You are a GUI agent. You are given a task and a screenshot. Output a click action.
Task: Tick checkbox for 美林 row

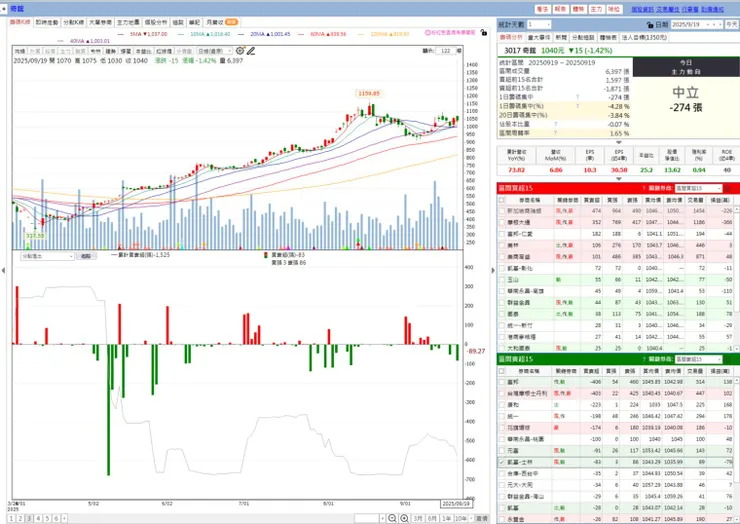pos(502,245)
